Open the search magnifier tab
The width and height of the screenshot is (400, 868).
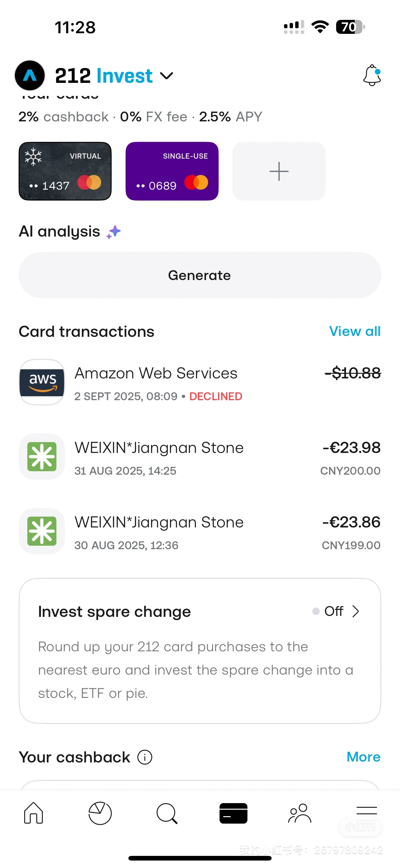[167, 813]
